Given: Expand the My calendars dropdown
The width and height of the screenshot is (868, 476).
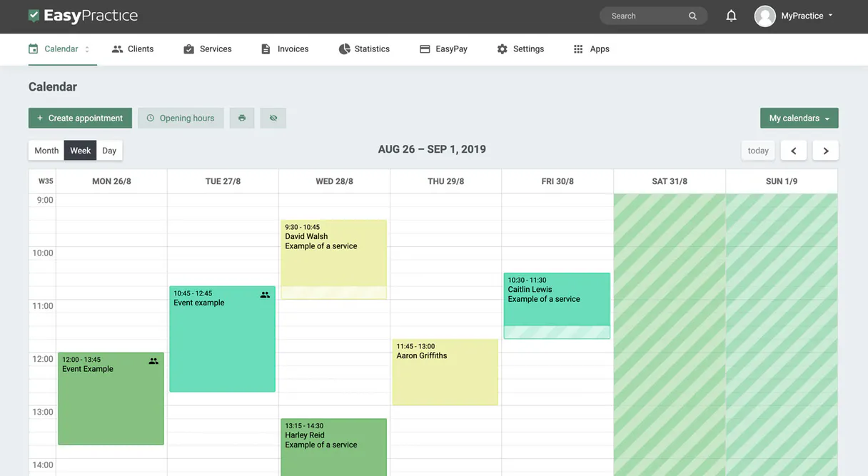Looking at the screenshot, I should [799, 118].
